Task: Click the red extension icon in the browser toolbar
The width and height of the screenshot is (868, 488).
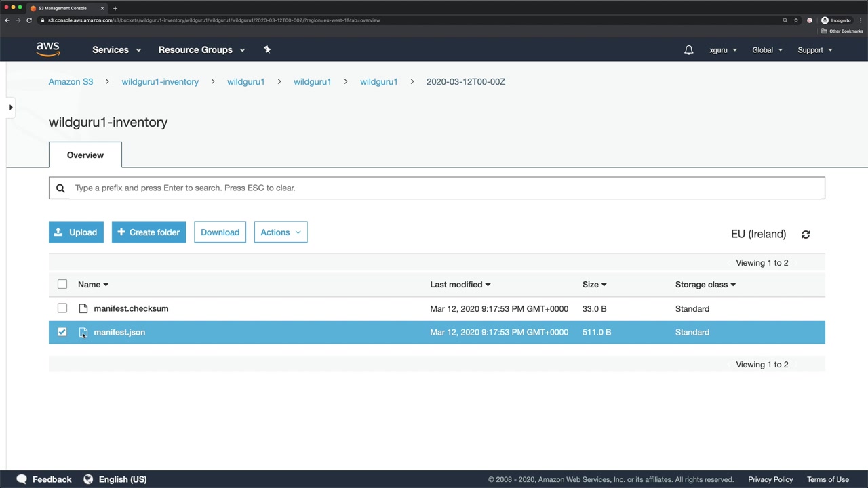Action: point(810,20)
